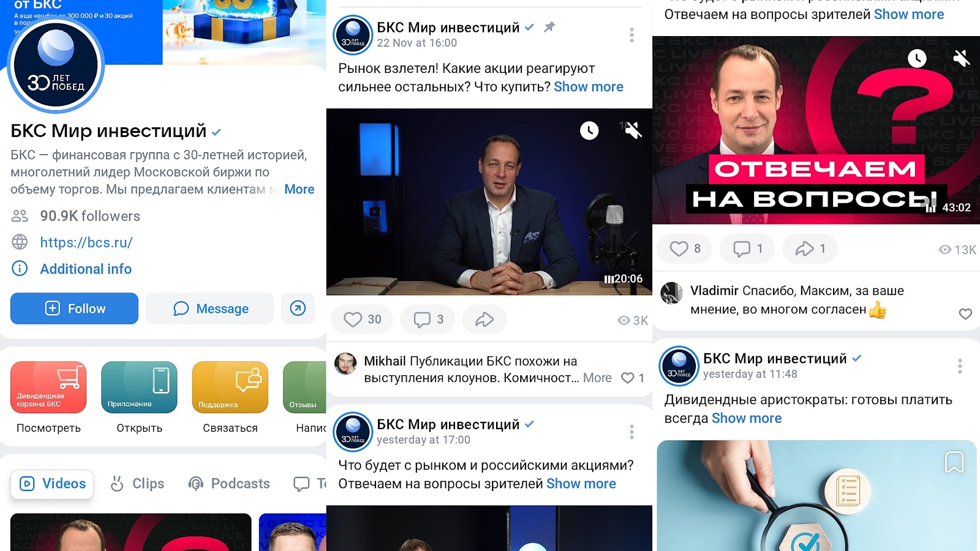Unmute the 43:02 video with question mark
Image resolution: width=980 pixels, height=551 pixels.
click(962, 58)
